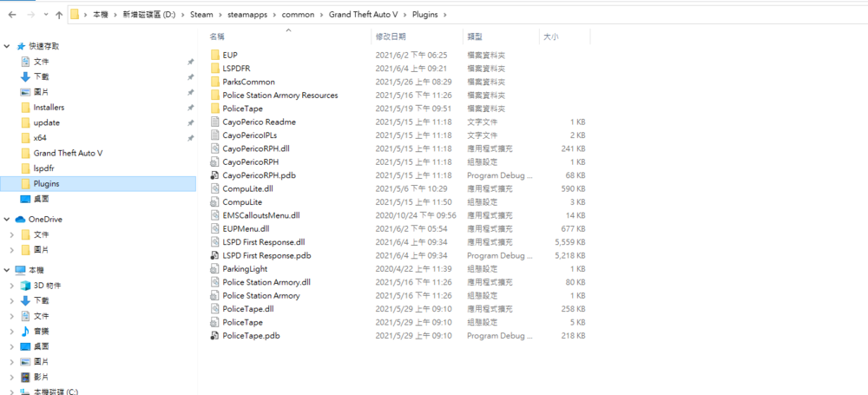Click the address bar folder icon
This screenshot has width=868, height=395.
[75, 15]
